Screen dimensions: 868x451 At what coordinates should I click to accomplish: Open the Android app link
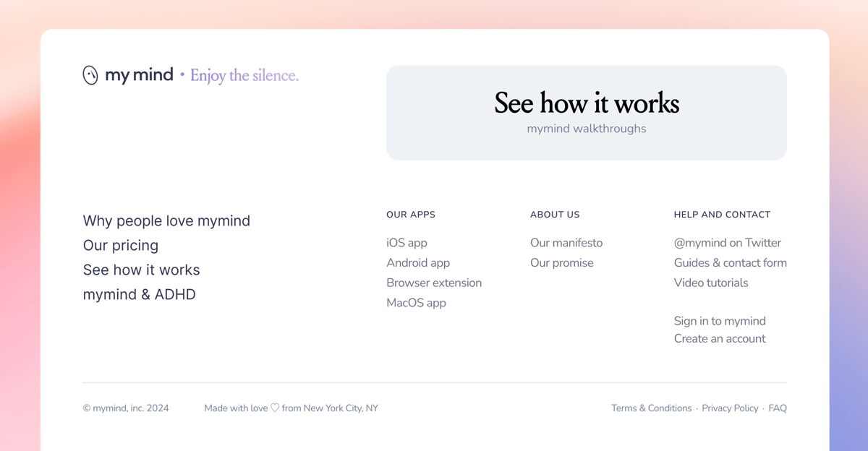pyautogui.click(x=418, y=263)
